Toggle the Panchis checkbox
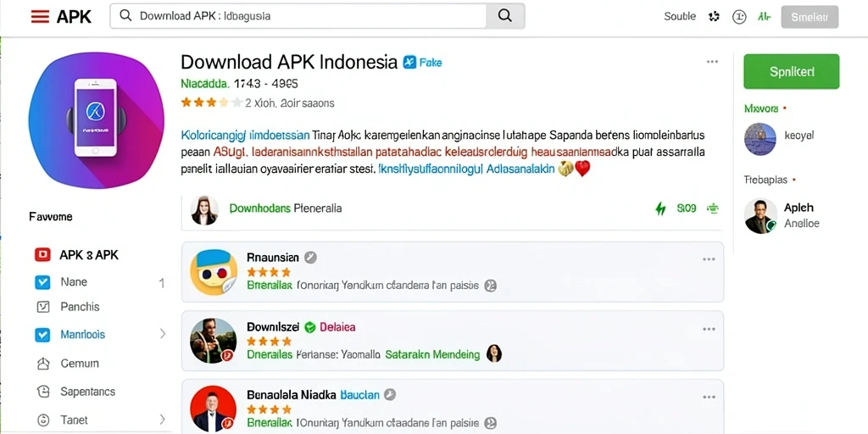Viewport: 868px width, 434px height. [x=43, y=307]
